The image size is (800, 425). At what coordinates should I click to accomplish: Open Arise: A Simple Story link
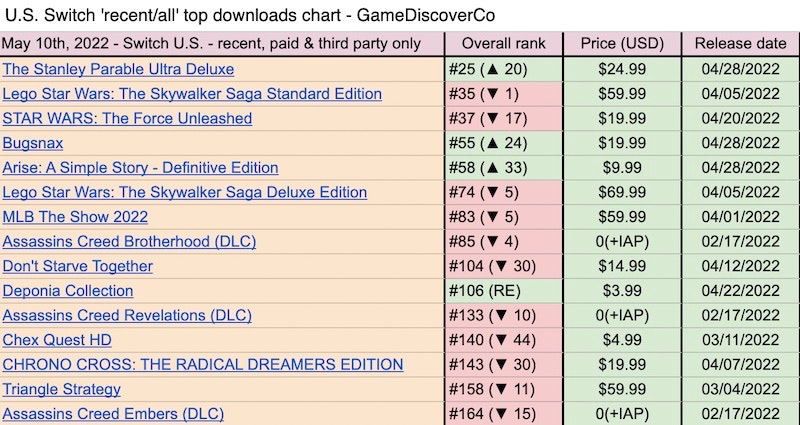tap(140, 167)
